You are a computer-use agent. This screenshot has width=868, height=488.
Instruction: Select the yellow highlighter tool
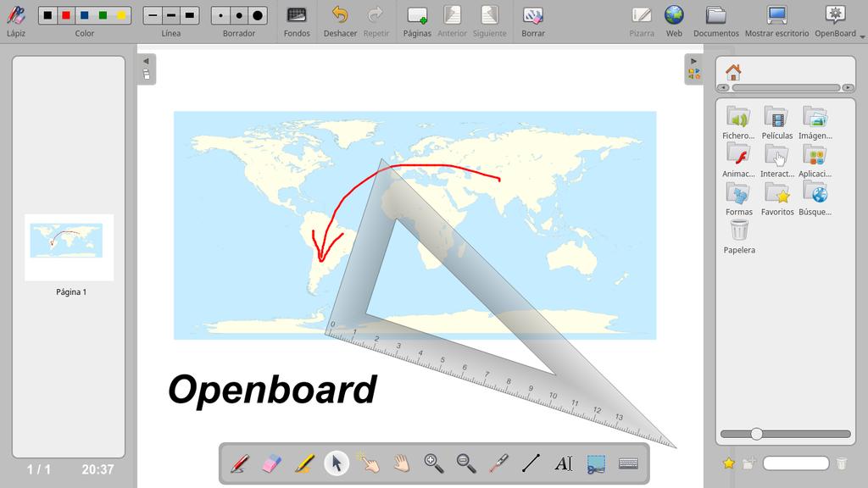(304, 463)
